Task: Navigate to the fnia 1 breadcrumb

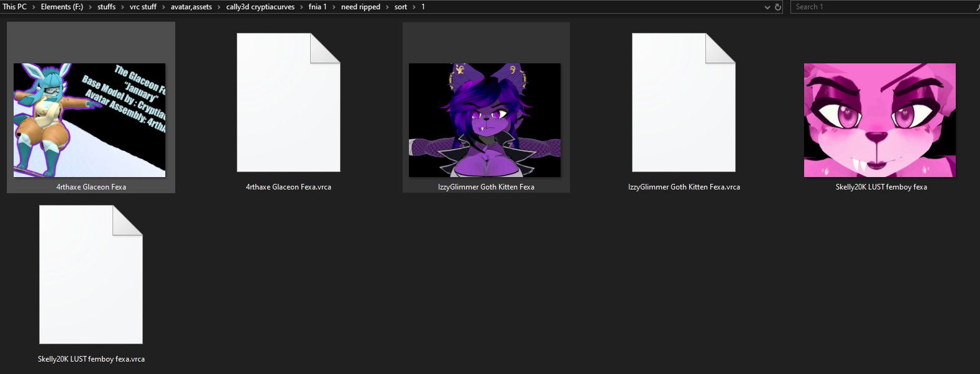Action: coord(318,7)
